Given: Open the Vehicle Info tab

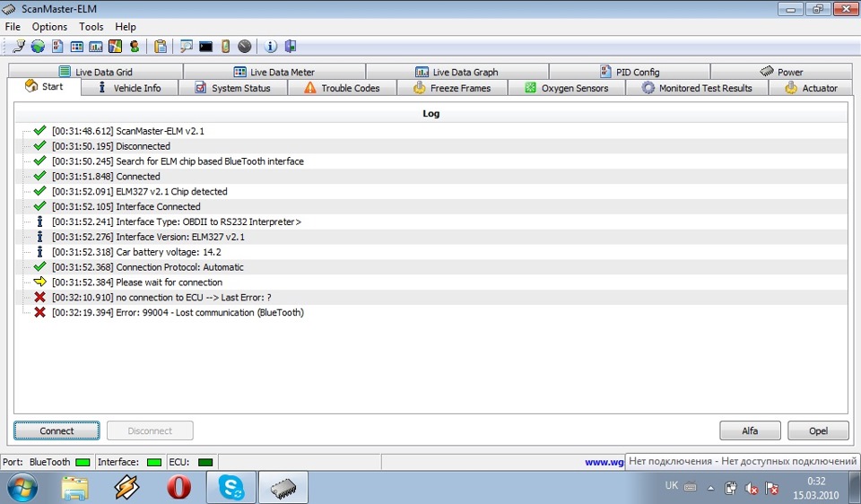Looking at the screenshot, I should point(129,88).
